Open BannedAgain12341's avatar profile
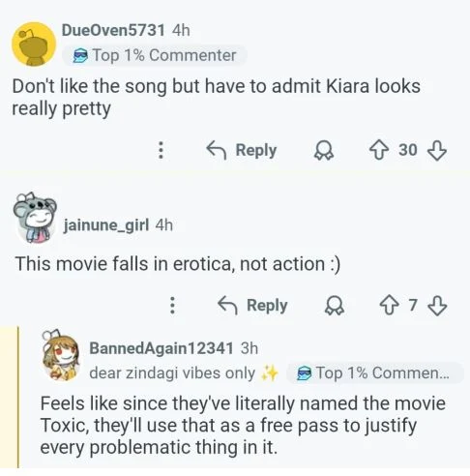 [61, 356]
